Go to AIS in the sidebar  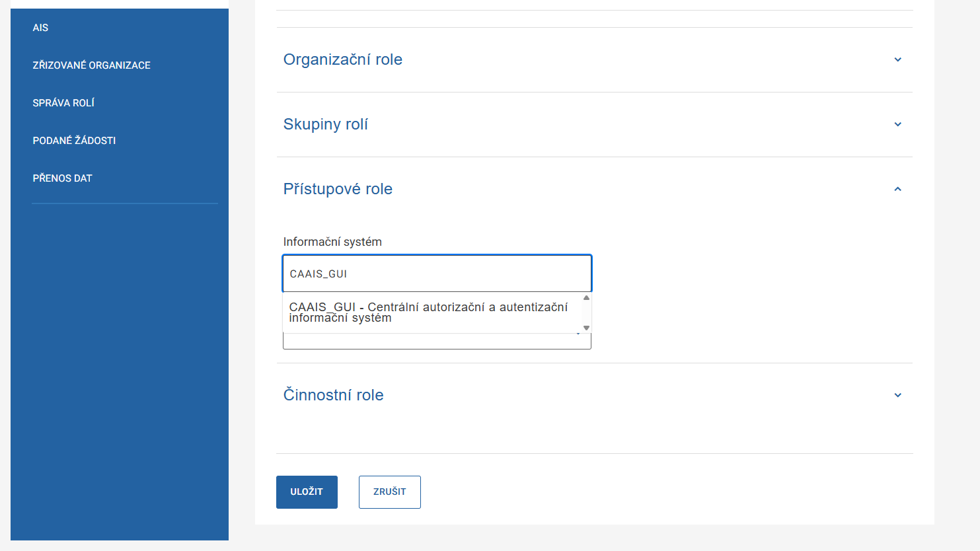[40, 28]
